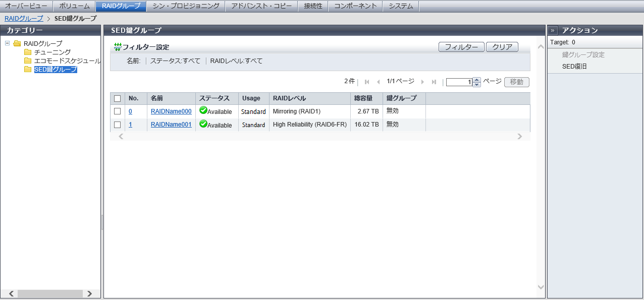Collapse the RAID Group tree node
The image size is (644, 300).
pyautogui.click(x=8, y=43)
